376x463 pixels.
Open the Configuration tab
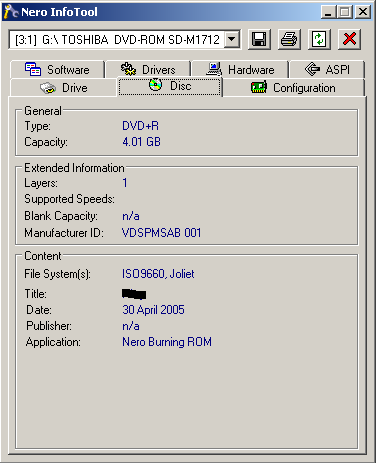(x=293, y=88)
